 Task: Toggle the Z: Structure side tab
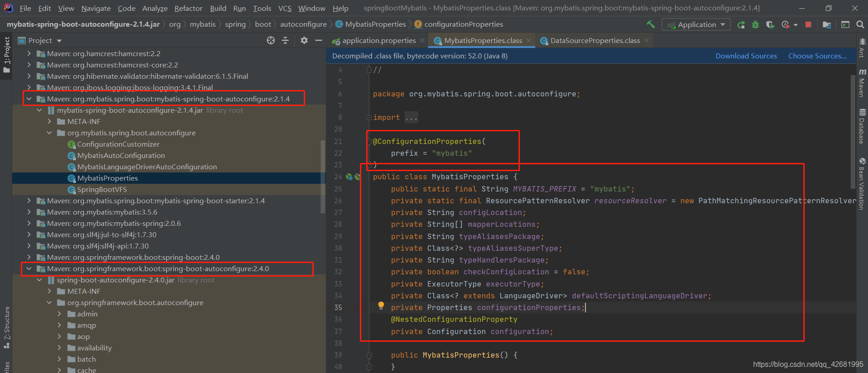point(6,327)
